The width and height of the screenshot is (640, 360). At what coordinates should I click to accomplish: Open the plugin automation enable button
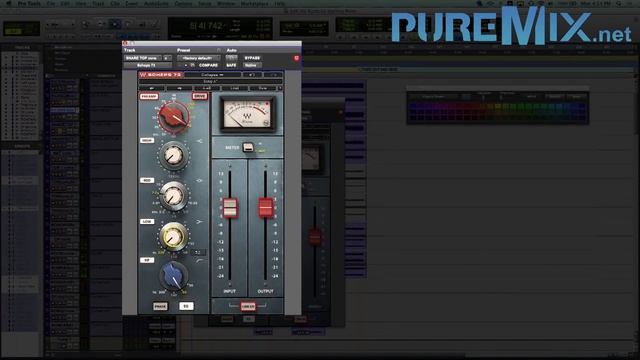[x=231, y=58]
